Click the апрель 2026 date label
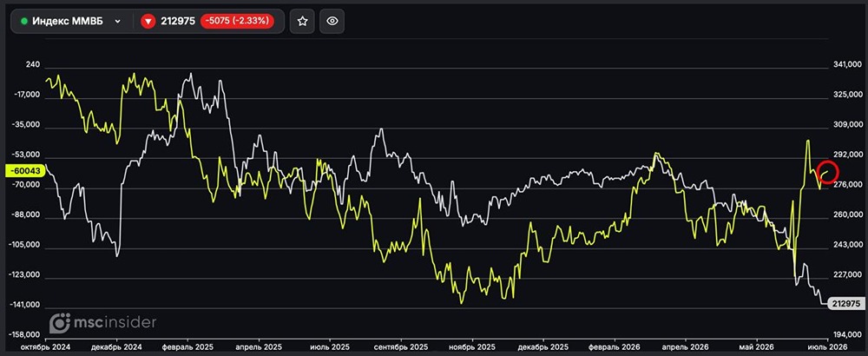This screenshot has width=868, height=356. 686,346
